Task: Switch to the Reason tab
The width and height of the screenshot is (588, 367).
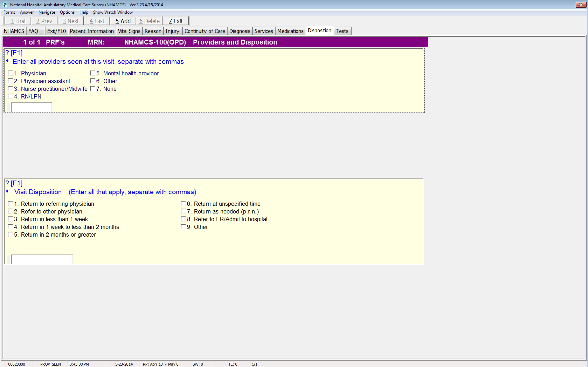Action: tap(153, 31)
